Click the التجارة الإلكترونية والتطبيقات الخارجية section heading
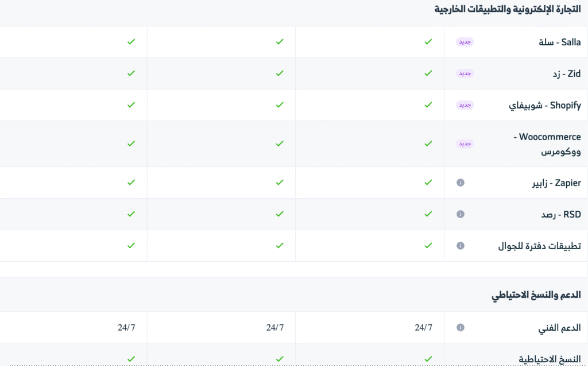 (508, 9)
